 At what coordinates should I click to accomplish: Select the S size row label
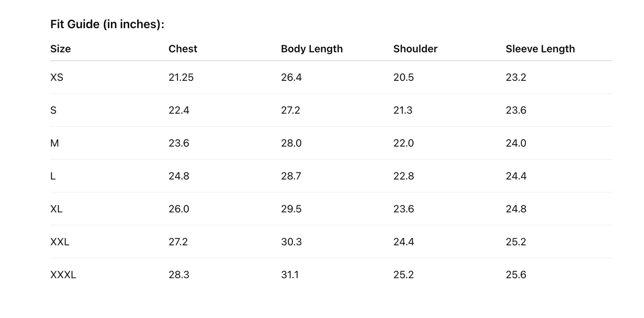coord(53,110)
